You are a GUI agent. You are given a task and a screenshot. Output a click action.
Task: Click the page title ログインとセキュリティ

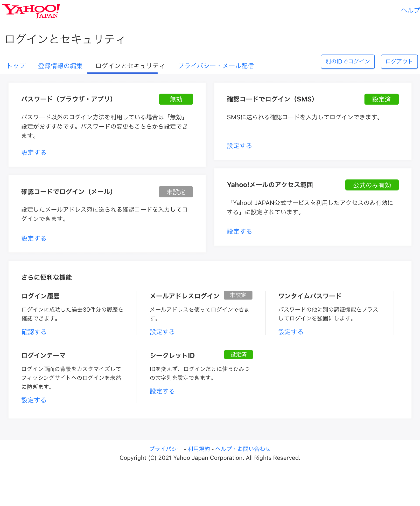(65, 39)
